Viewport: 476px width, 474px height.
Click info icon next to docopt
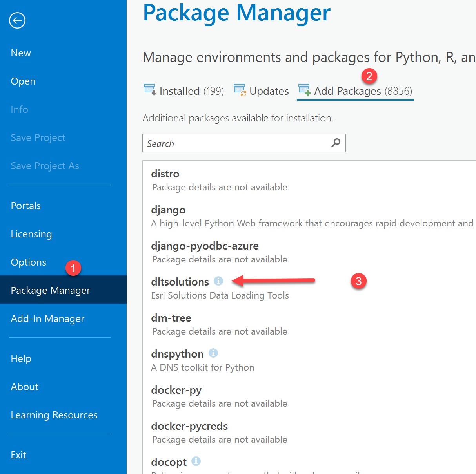[x=196, y=461]
